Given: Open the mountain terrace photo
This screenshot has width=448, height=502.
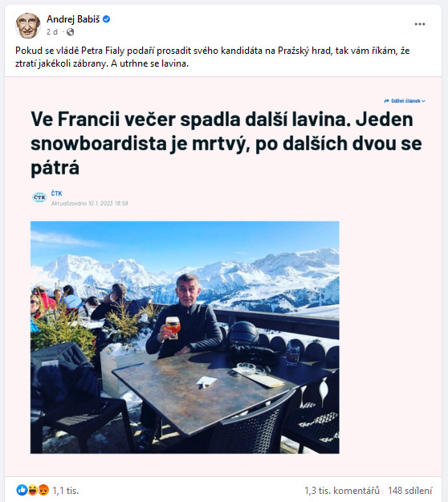Looking at the screenshot, I should point(185,337).
